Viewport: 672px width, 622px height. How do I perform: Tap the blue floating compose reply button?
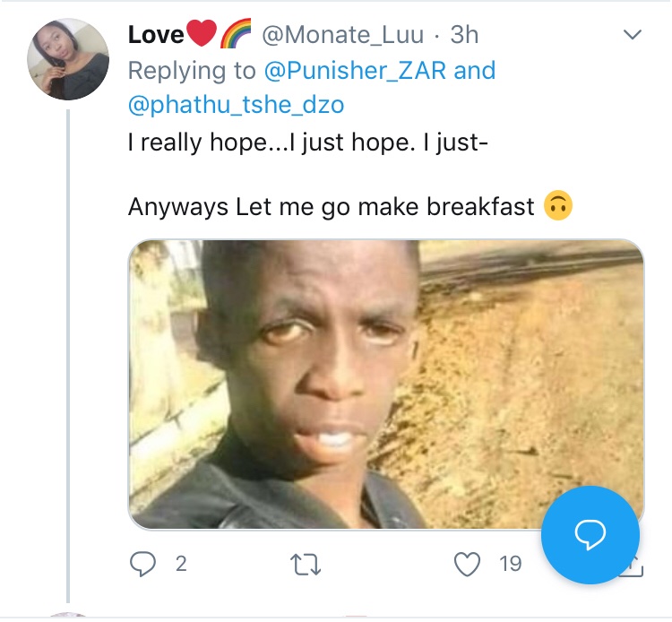point(590,534)
